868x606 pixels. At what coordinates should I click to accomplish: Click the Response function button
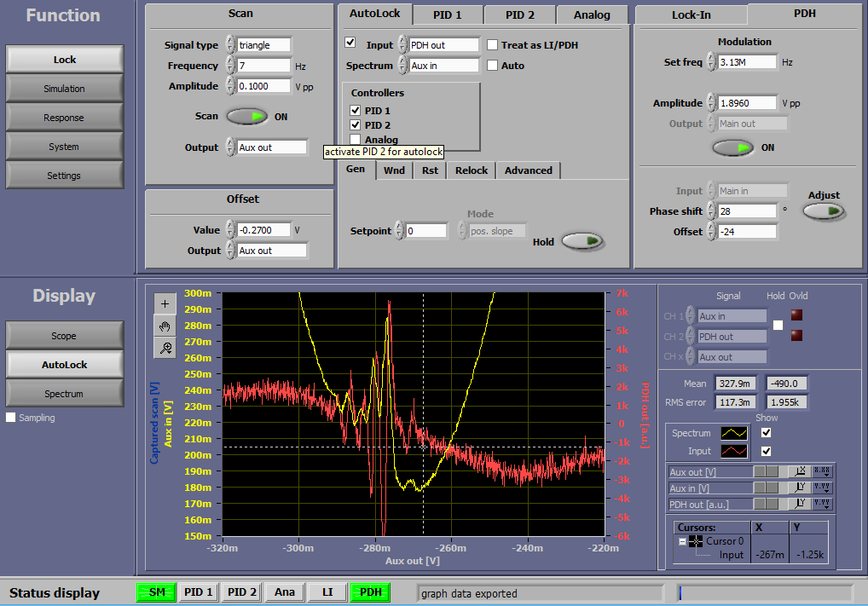coord(64,118)
